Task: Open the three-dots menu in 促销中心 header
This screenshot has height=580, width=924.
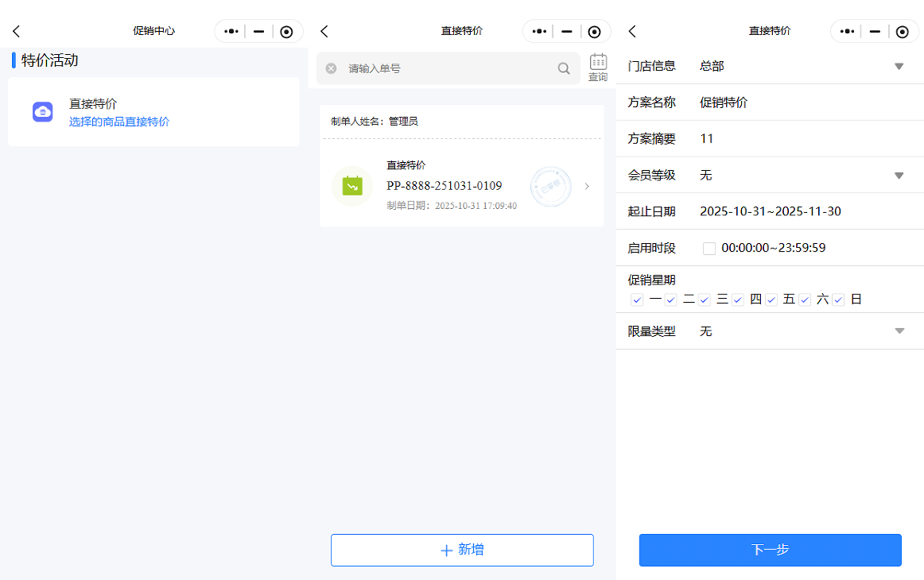Action: 231,32
